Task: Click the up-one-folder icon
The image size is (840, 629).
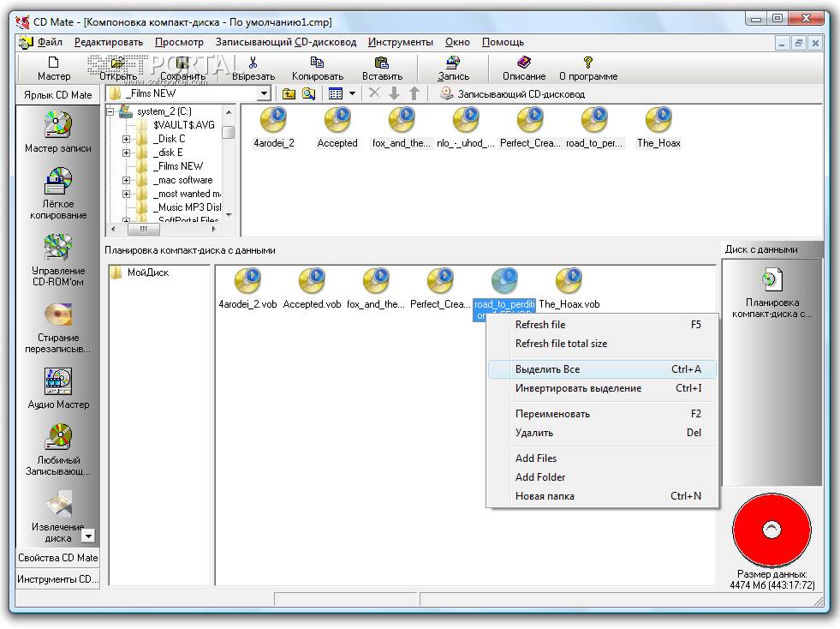Action: [x=289, y=94]
